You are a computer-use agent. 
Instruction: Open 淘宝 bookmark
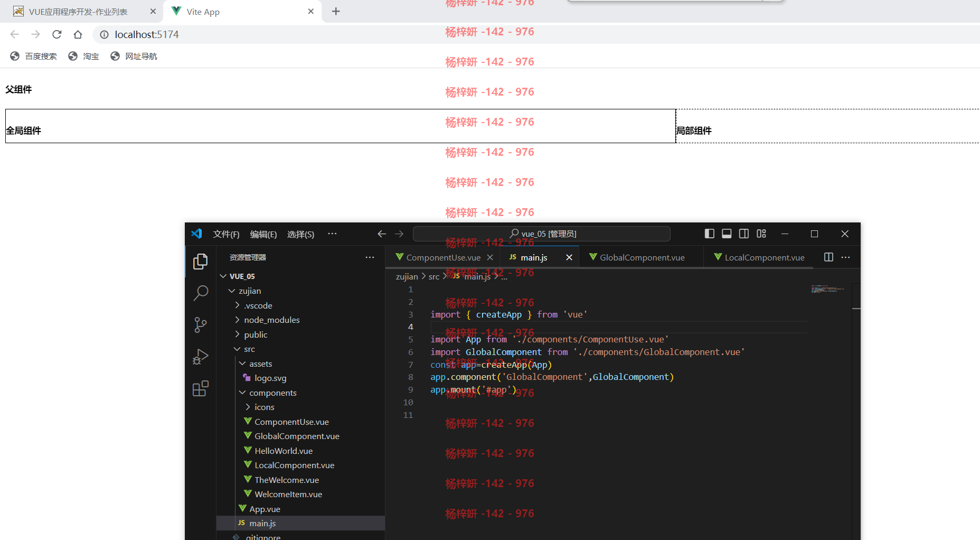click(84, 56)
